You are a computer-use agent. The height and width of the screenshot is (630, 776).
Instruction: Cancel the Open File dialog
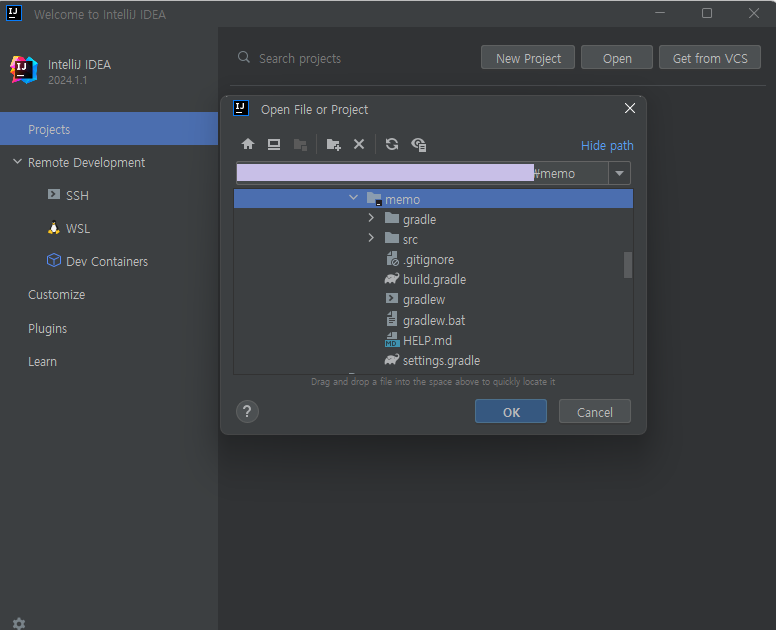click(594, 411)
